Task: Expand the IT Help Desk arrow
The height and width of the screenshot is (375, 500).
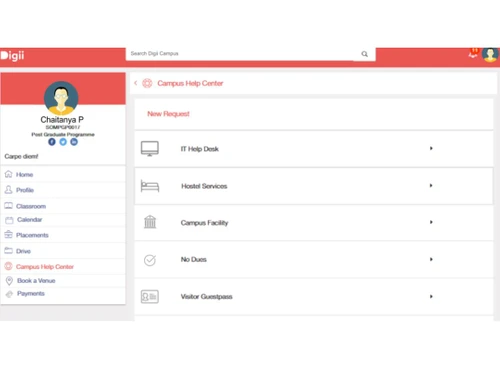Action: 431,148
